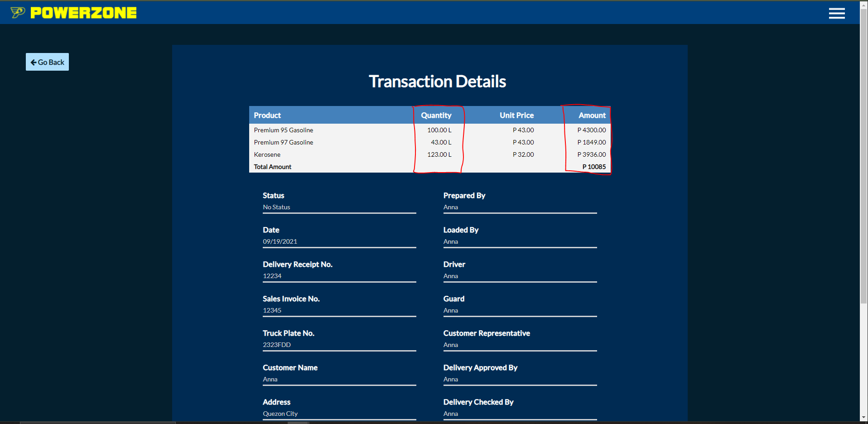This screenshot has height=424, width=868.
Task: Click the Quantity column header
Action: coord(436,115)
